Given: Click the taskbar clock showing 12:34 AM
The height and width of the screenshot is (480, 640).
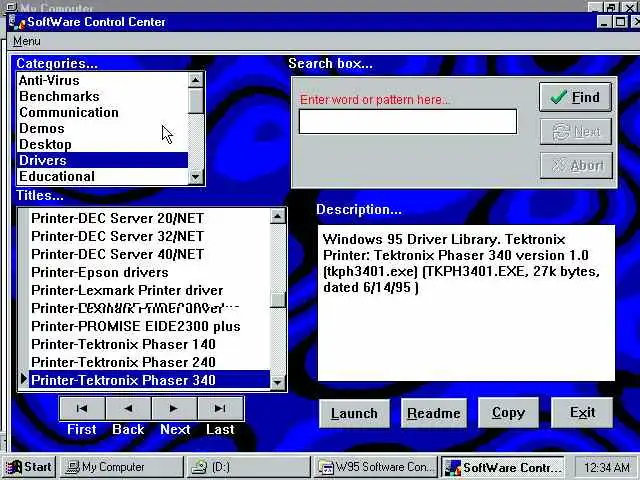Looking at the screenshot, I should (x=607, y=467).
